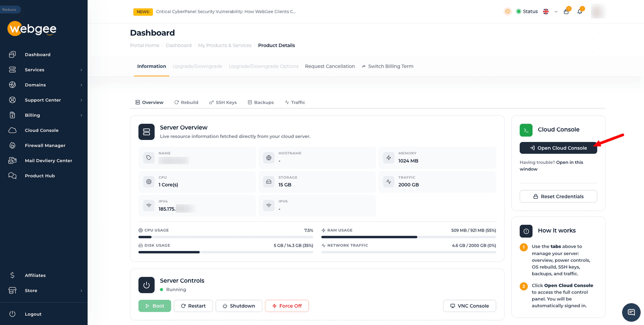Screen dimensions: 644x325
Task: Switch to the SSH Keys sub-tab
Action: [223, 102]
